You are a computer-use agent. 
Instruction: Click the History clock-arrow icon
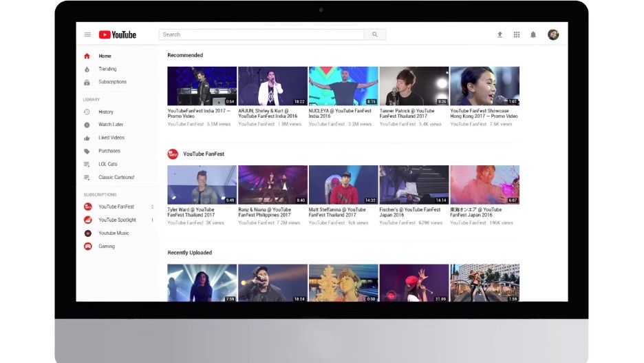(x=87, y=112)
